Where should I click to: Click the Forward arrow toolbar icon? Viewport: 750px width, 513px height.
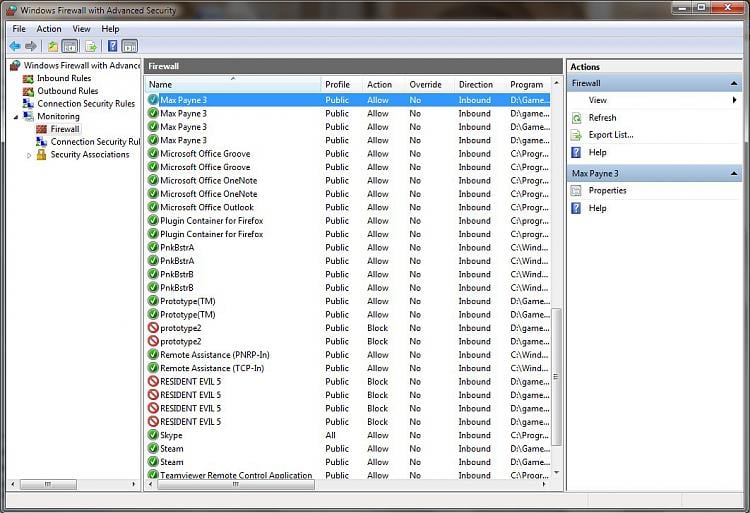tap(31, 46)
